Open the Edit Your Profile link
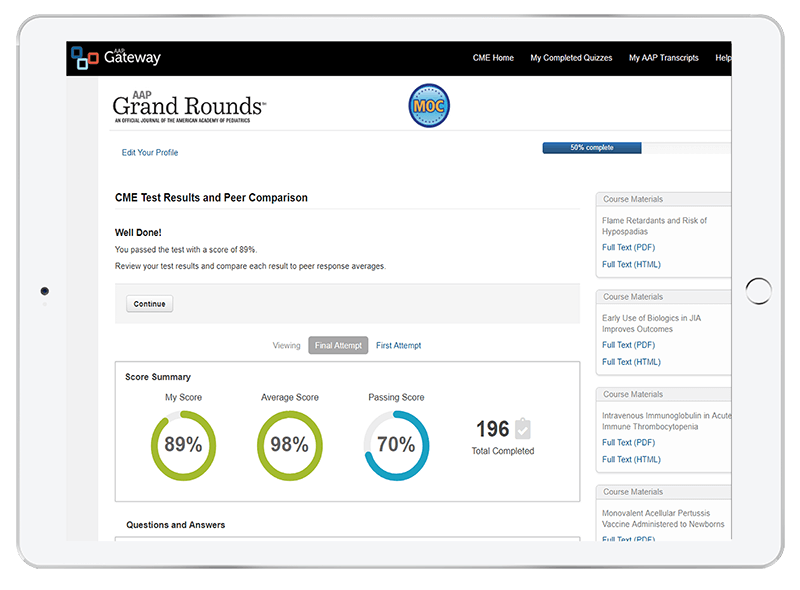Screen dimensions: 800x590 pos(150,153)
